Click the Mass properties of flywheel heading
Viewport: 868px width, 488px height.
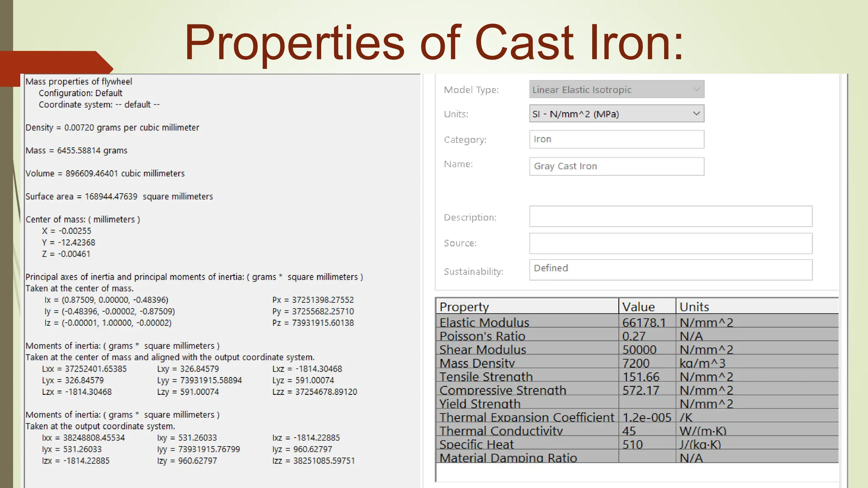point(79,81)
